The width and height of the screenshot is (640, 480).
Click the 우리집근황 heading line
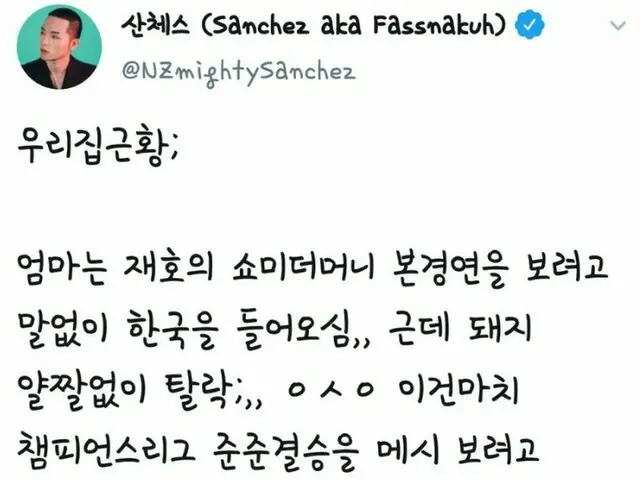(98, 147)
